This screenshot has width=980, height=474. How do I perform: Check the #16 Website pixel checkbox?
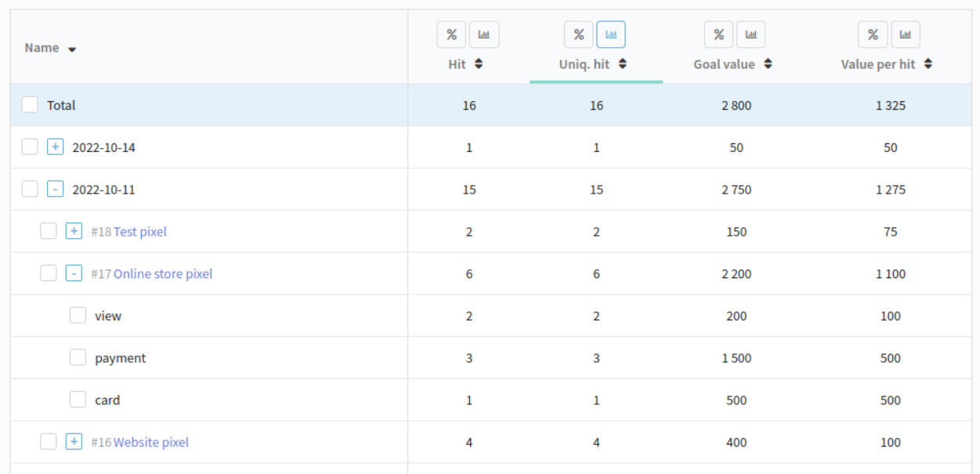49,442
